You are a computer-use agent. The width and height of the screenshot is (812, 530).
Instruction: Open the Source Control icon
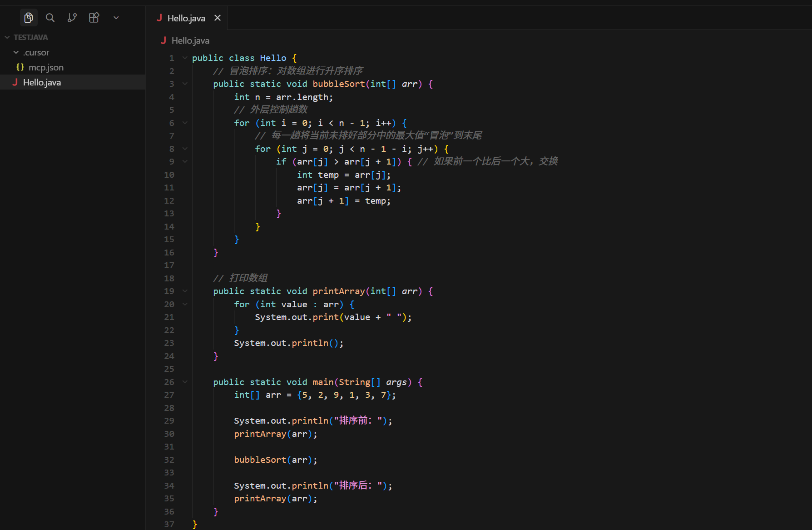tap(72, 18)
